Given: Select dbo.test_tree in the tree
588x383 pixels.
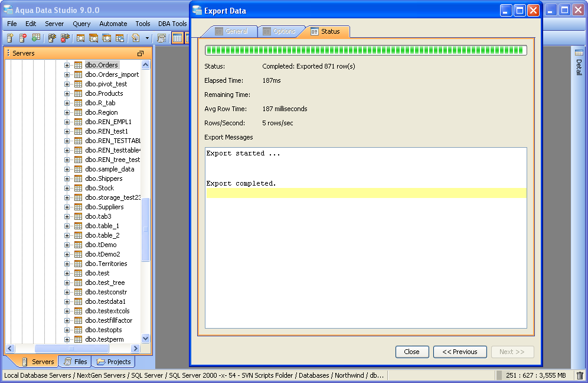Looking at the screenshot, I should [x=105, y=283].
